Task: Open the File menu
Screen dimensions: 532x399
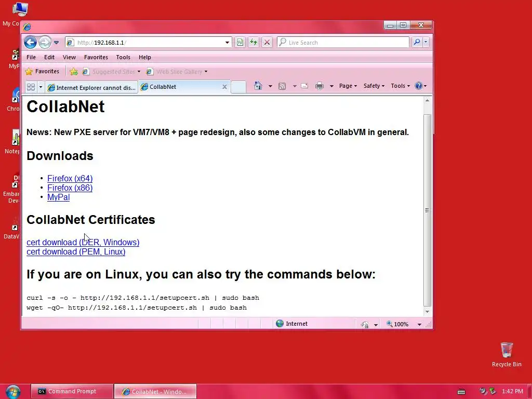Action: tap(31, 57)
